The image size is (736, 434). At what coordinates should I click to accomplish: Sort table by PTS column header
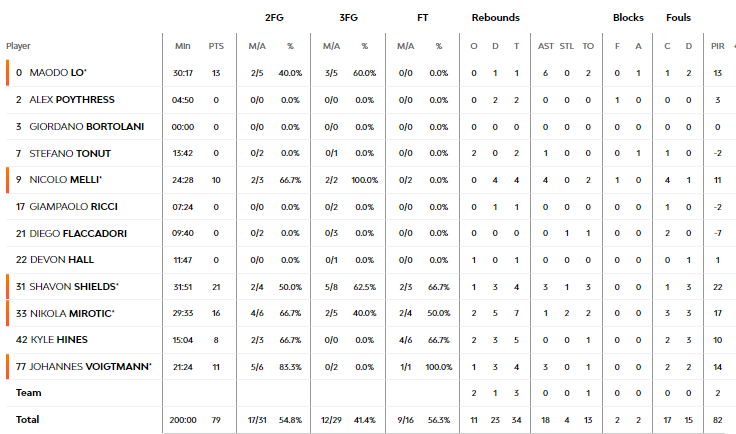[x=216, y=46]
